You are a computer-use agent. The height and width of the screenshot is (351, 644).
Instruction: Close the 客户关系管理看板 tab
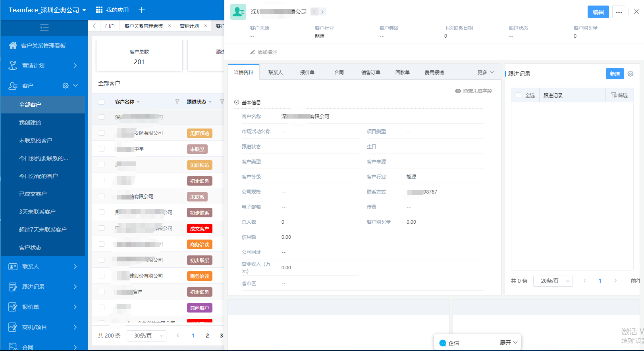(x=170, y=26)
